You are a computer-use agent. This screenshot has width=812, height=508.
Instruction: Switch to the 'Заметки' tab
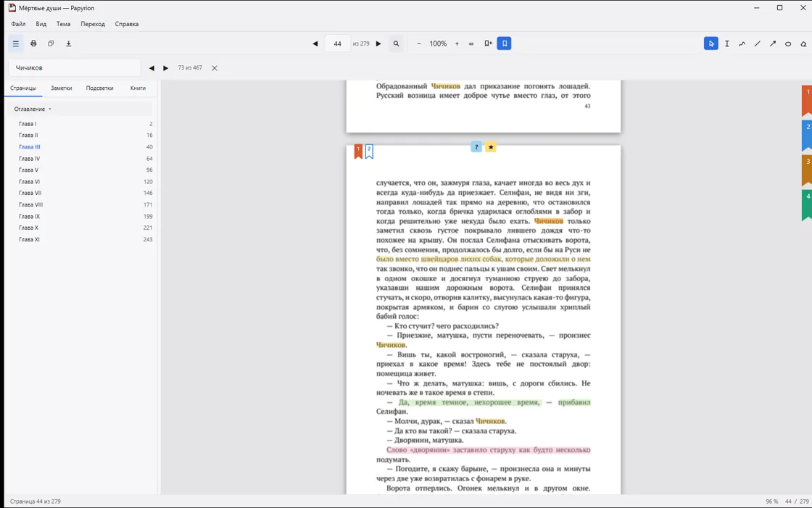point(61,88)
